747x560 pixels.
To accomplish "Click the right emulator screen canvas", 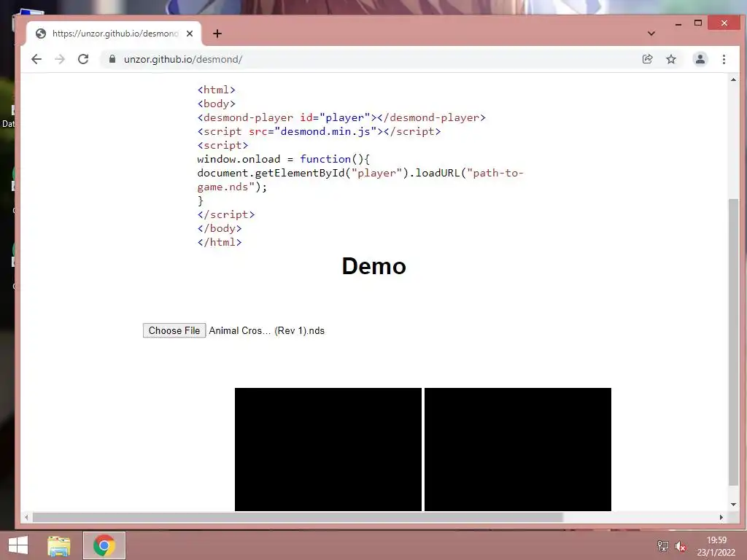I will coord(518,449).
